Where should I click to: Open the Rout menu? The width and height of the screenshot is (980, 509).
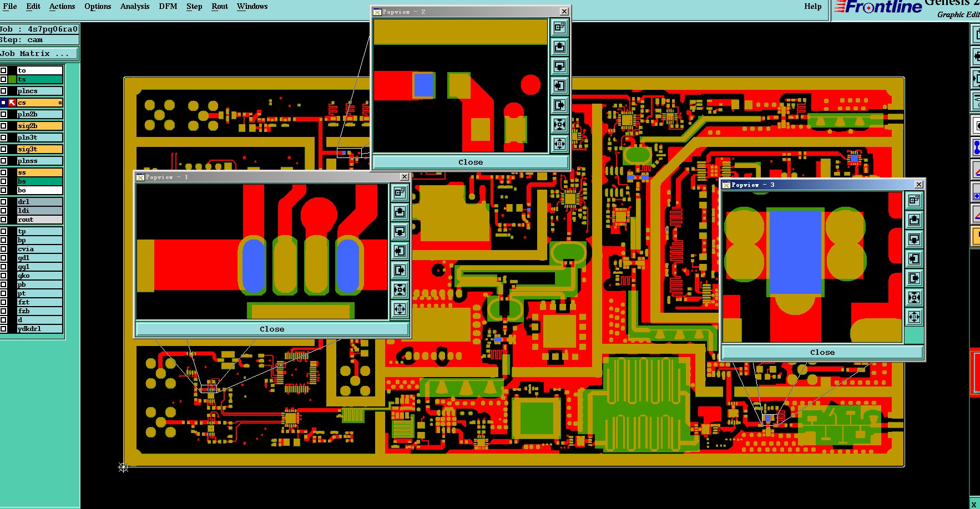[x=220, y=6]
